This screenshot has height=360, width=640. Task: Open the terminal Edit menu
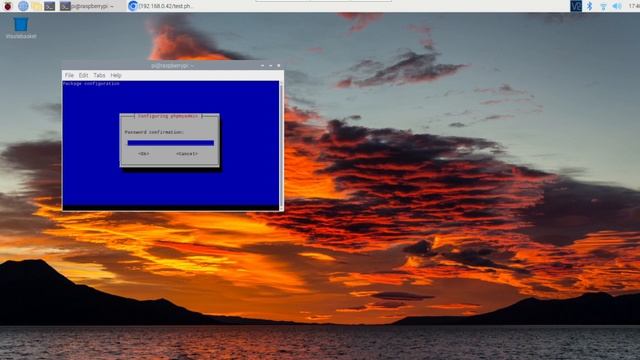(x=83, y=75)
